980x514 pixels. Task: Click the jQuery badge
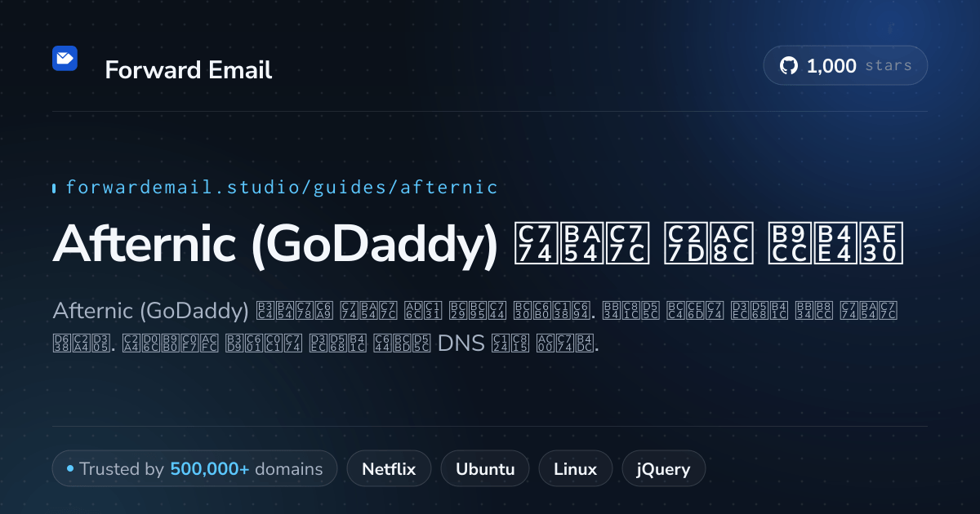tap(664, 469)
